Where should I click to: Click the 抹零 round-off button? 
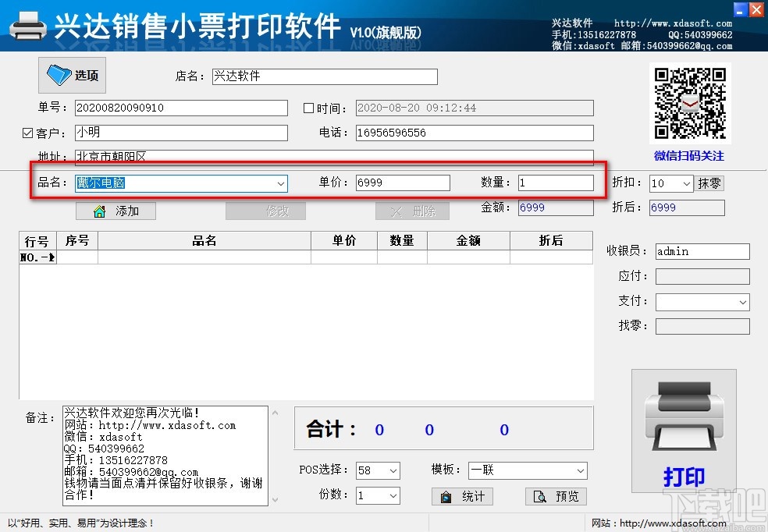pyautogui.click(x=713, y=183)
